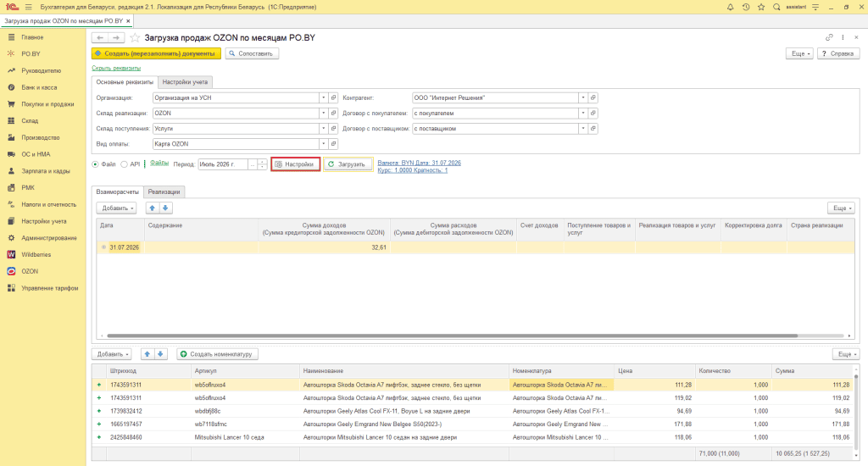Switch to Взаиморасчеты tab
Viewport: 868px width, 466px height.
117,191
